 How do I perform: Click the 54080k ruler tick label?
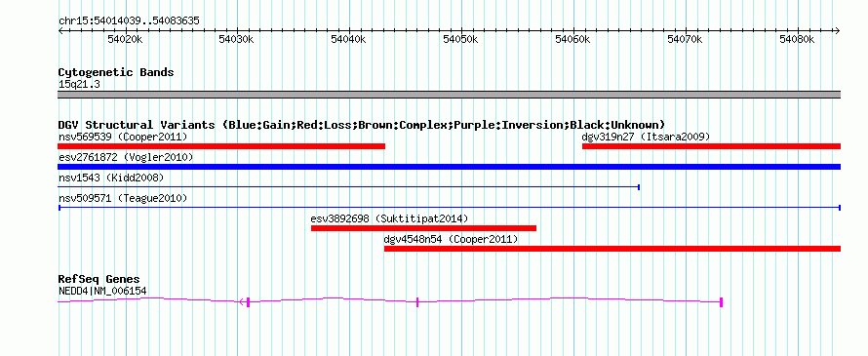797,39
